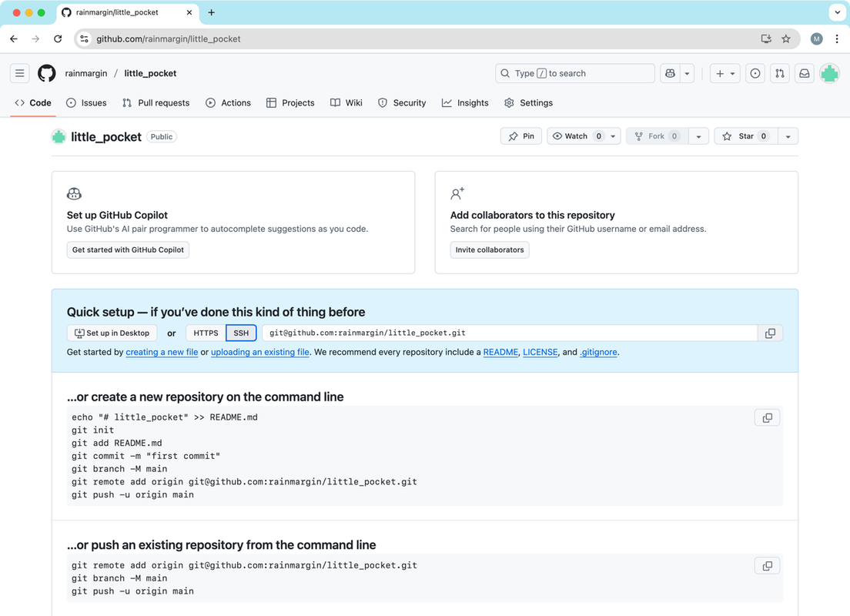
Task: Open the Security tab
Action: point(402,103)
